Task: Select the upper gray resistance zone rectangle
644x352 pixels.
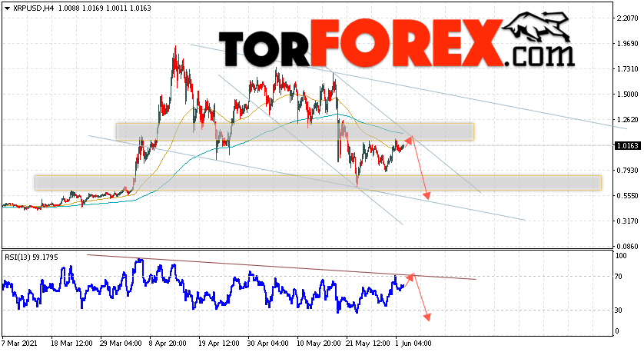Action: tap(295, 132)
